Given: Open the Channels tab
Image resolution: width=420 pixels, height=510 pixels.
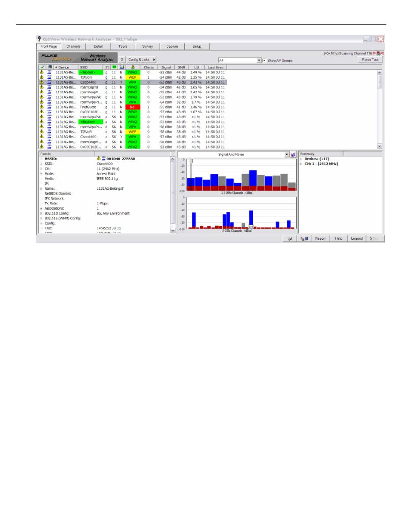Looking at the screenshot, I should coord(73,46).
